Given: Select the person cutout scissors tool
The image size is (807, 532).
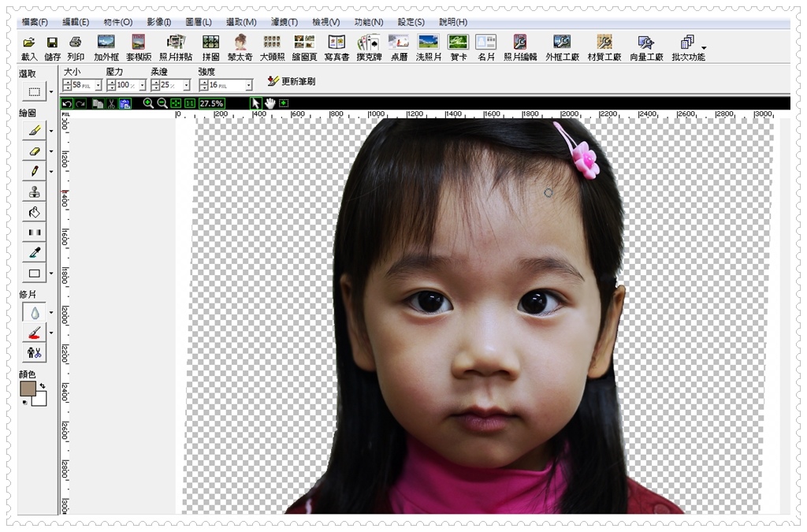Looking at the screenshot, I should (x=34, y=353).
